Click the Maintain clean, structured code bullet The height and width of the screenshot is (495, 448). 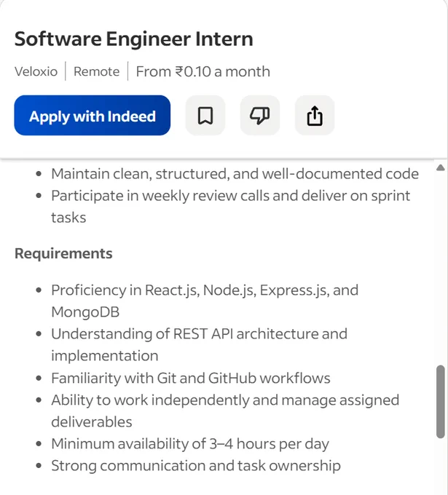[235, 174]
